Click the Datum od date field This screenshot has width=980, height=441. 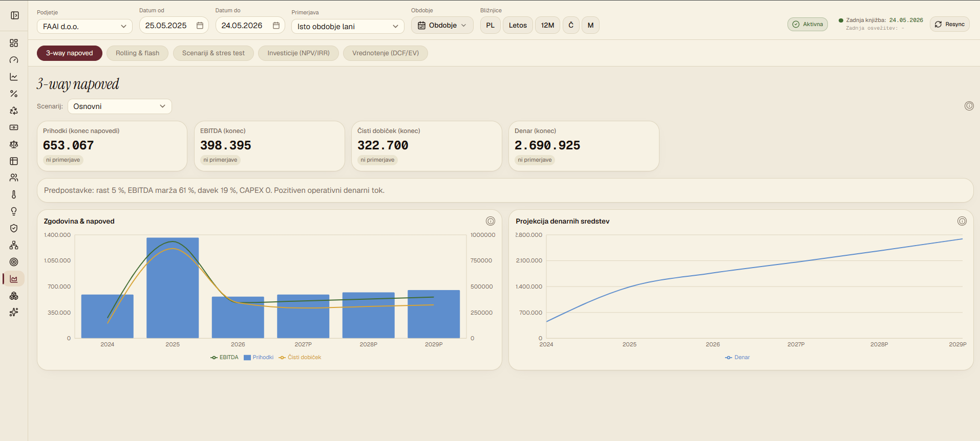(x=174, y=25)
